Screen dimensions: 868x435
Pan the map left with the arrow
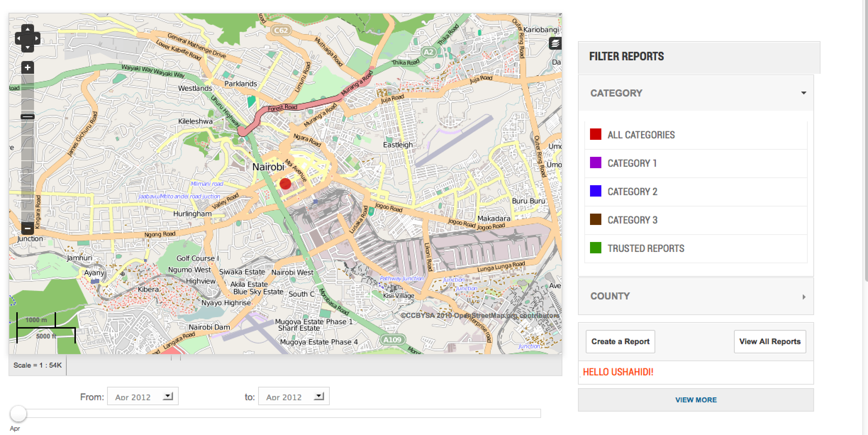[19, 38]
